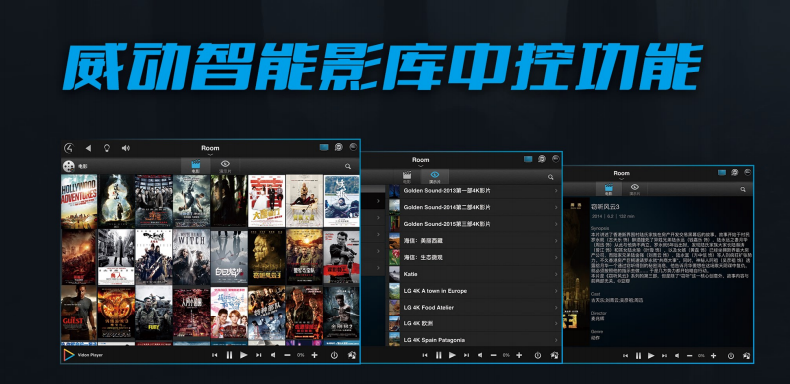
Task: Click the Control4 logo in movie grid window
Action: (69, 148)
